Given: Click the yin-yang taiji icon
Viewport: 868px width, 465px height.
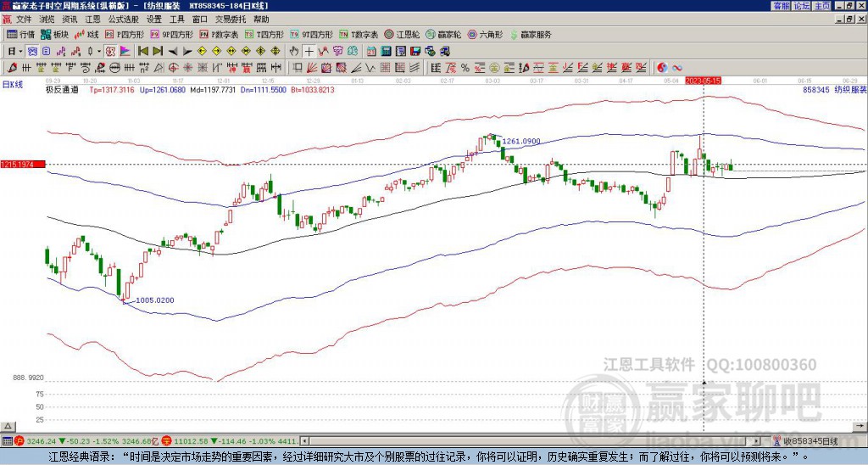Looking at the screenshot, I should pyautogui.click(x=662, y=68).
